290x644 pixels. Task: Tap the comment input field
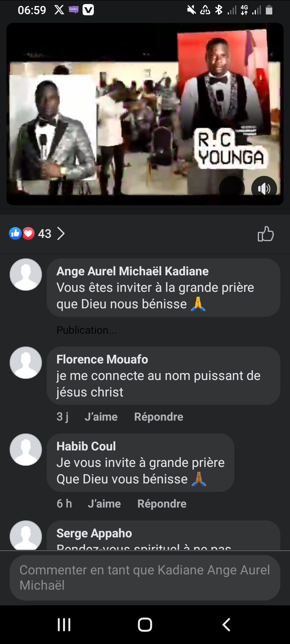point(145,578)
